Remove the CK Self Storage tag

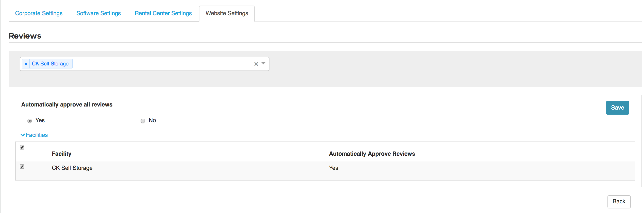(26, 64)
